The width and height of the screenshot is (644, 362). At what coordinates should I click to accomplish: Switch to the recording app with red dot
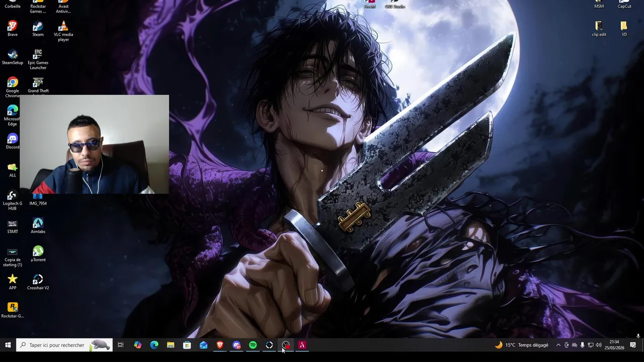(x=286, y=345)
